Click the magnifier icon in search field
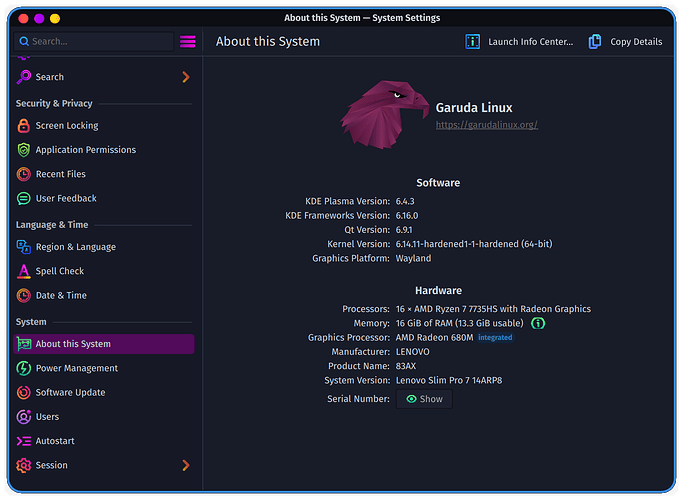 [24, 42]
